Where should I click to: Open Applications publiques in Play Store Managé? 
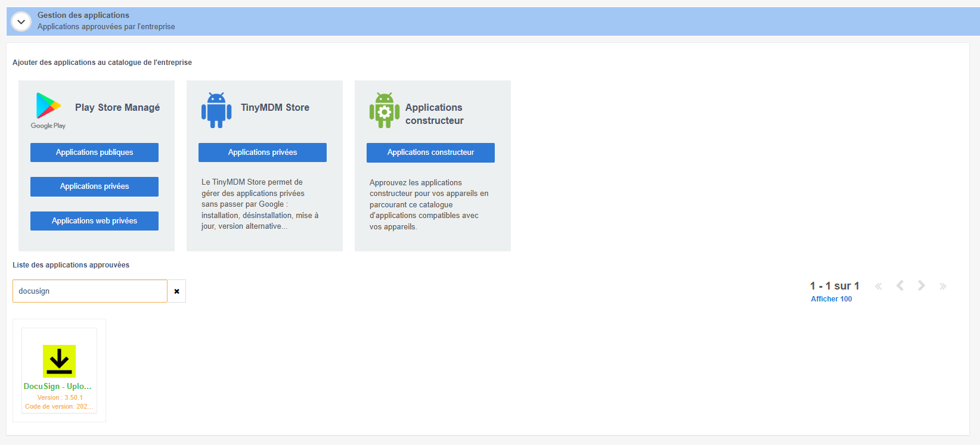click(94, 153)
